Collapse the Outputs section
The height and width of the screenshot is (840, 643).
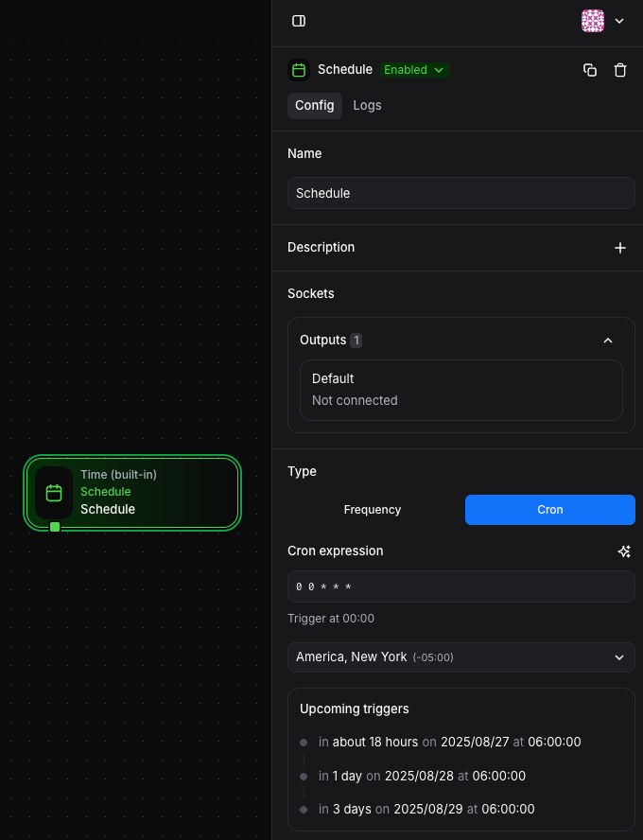[x=608, y=341]
